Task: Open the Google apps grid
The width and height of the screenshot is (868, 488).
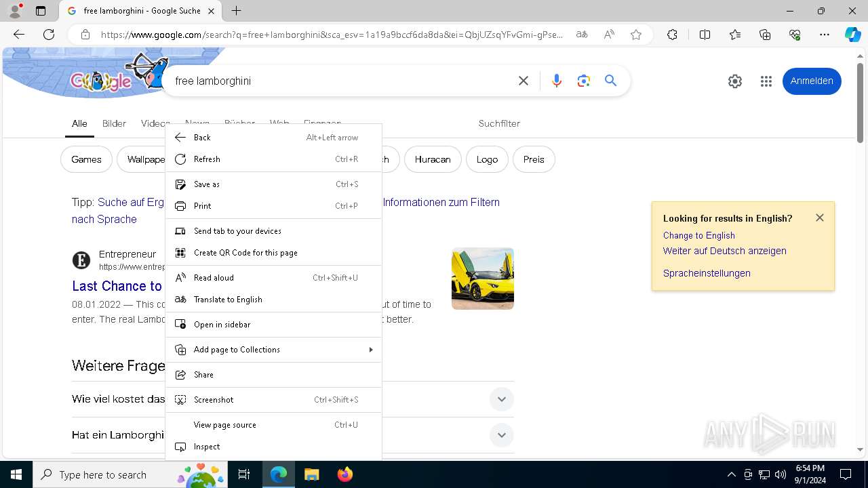Action: click(x=766, y=81)
